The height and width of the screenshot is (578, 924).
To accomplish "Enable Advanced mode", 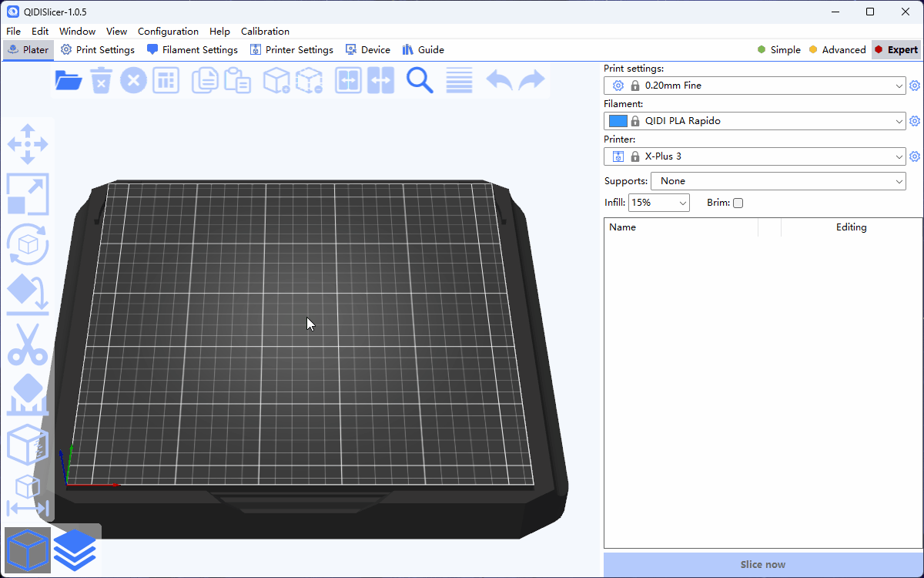I will [836, 50].
